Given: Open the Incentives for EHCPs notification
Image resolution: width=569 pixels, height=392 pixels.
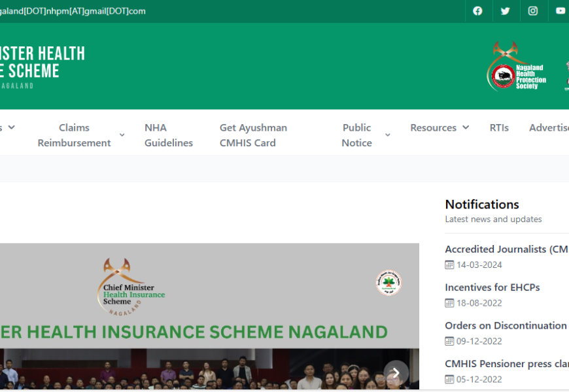Looking at the screenshot, I should pyautogui.click(x=492, y=287).
